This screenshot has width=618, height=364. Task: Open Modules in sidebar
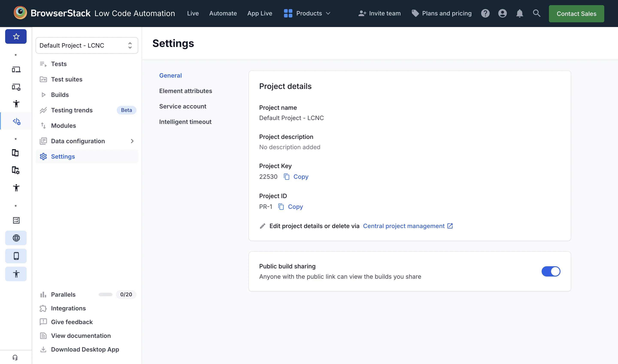click(87, 126)
